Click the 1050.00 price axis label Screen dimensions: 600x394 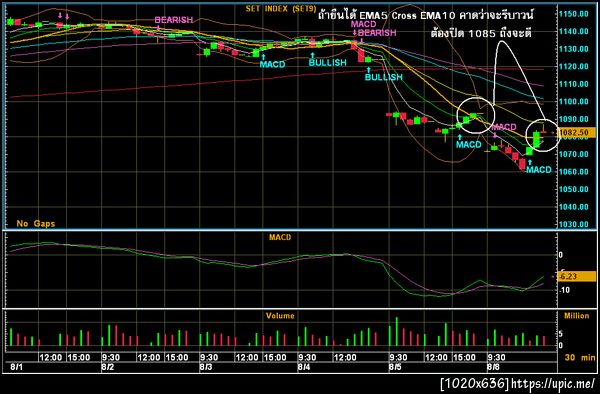click(x=574, y=189)
